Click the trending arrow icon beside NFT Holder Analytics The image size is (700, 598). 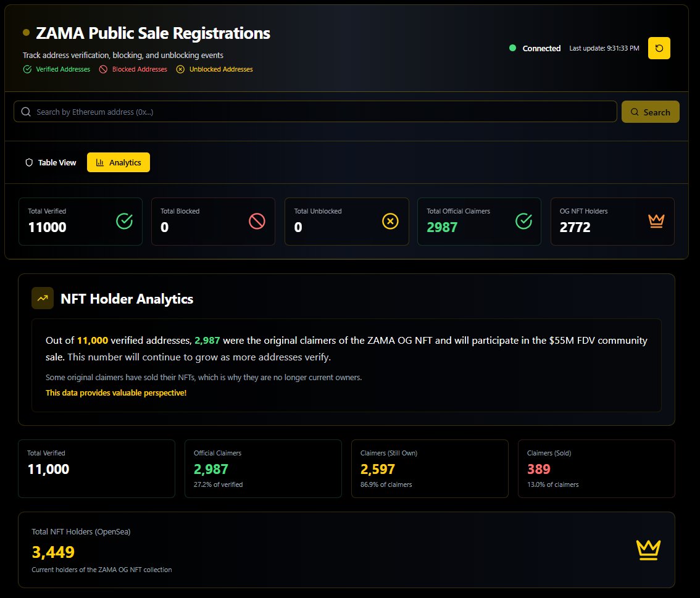pos(43,298)
